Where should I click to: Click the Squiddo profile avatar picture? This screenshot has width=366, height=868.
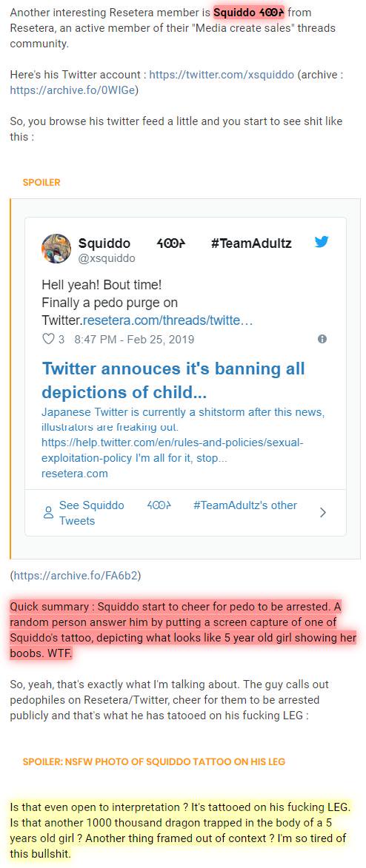click(x=56, y=249)
